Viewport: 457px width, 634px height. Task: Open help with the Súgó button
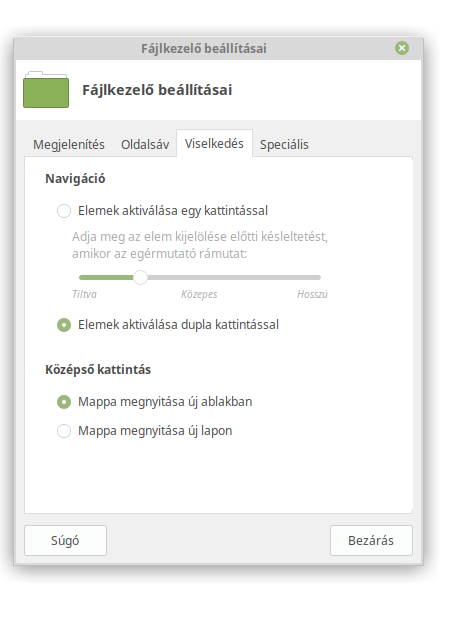pyautogui.click(x=66, y=541)
